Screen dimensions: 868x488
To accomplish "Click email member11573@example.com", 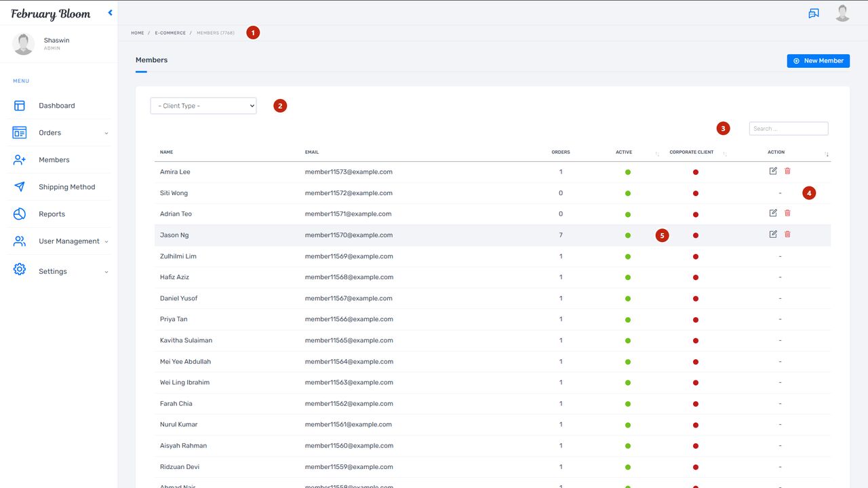I will (349, 172).
